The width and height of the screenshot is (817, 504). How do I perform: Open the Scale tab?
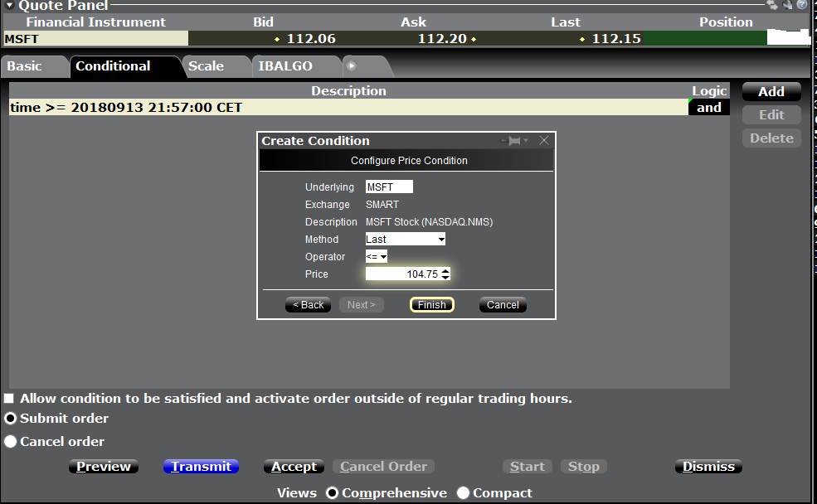point(216,66)
